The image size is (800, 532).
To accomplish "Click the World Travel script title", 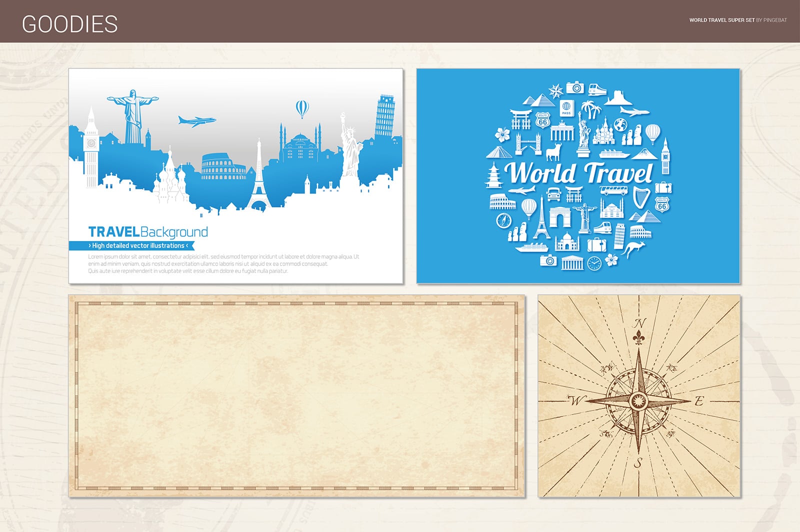I will pos(578,173).
